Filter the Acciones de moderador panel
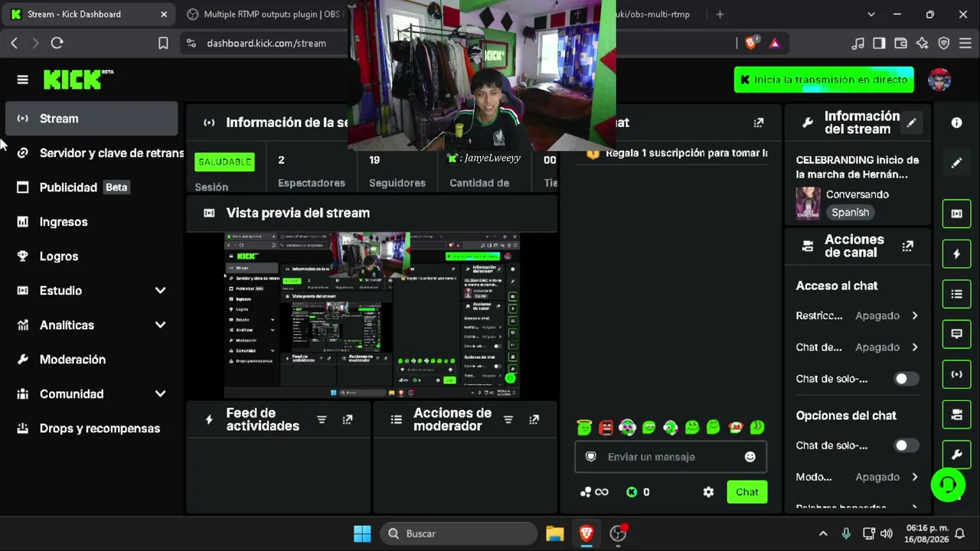The image size is (980, 551). (508, 419)
